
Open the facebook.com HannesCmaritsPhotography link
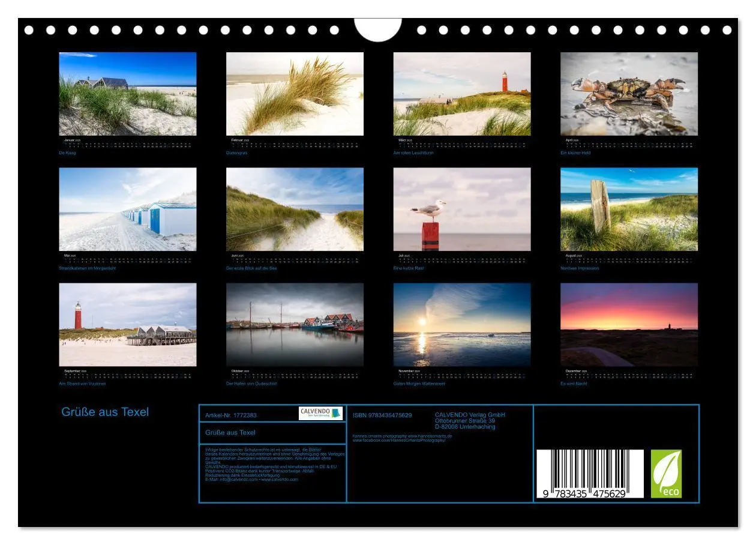coord(399,441)
